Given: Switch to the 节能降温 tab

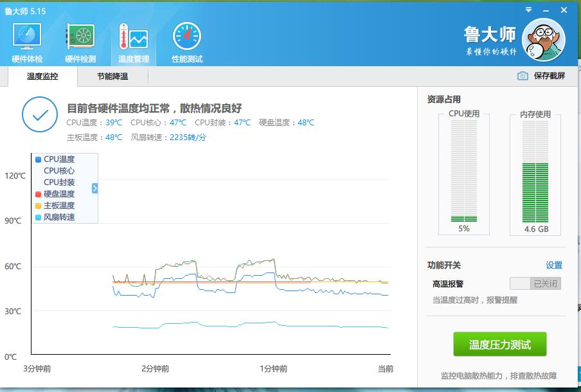Looking at the screenshot, I should click(x=112, y=76).
